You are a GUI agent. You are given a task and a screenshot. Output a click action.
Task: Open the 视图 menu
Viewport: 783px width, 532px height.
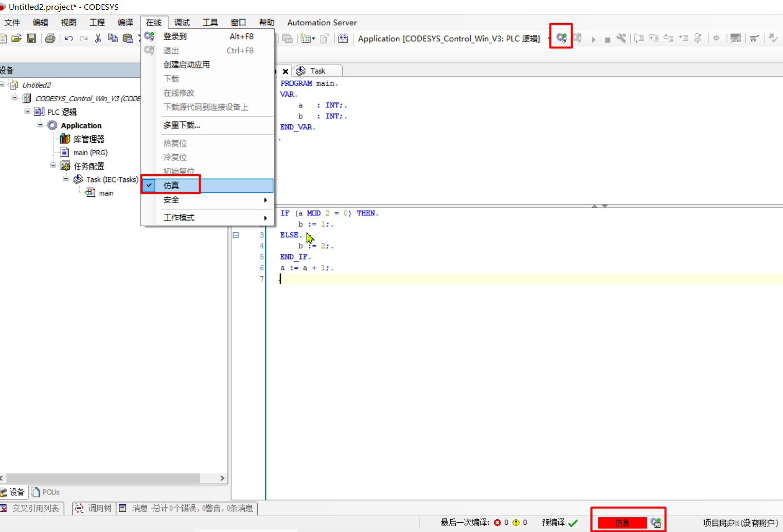[68, 23]
